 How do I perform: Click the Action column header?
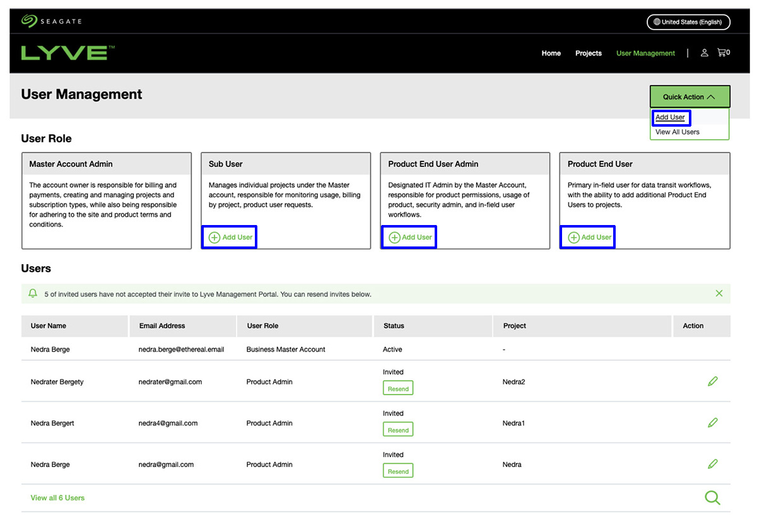coord(701,326)
